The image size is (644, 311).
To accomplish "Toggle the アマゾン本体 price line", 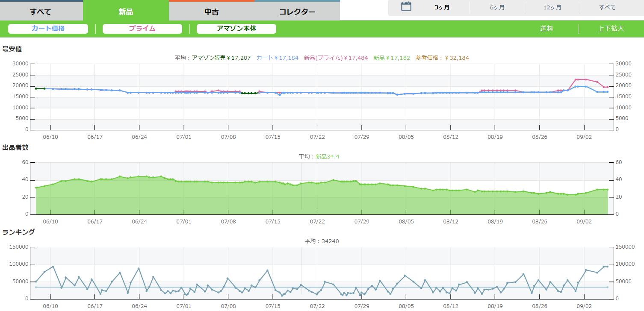I will (236, 29).
